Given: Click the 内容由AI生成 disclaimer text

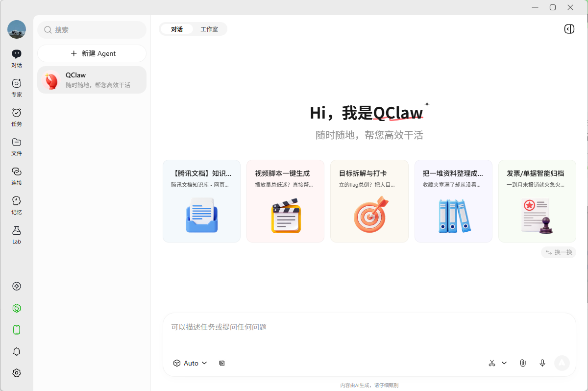Looking at the screenshot, I should click(x=369, y=385).
